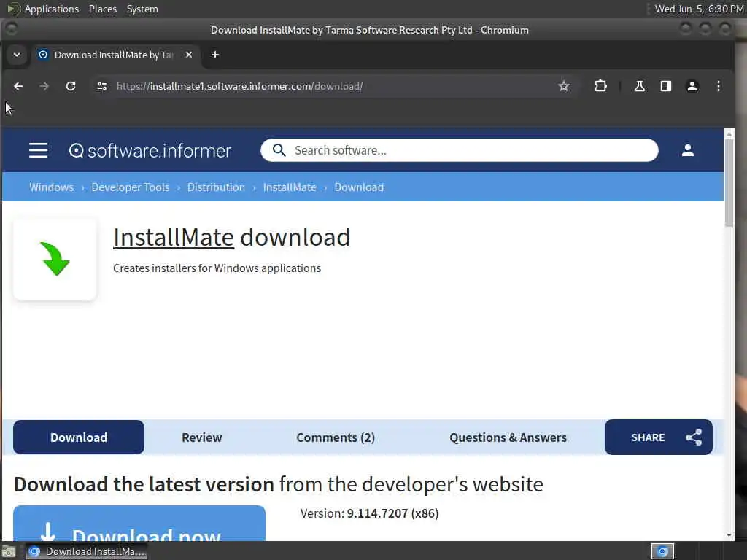
Task: Open the Places menu
Action: click(x=103, y=9)
